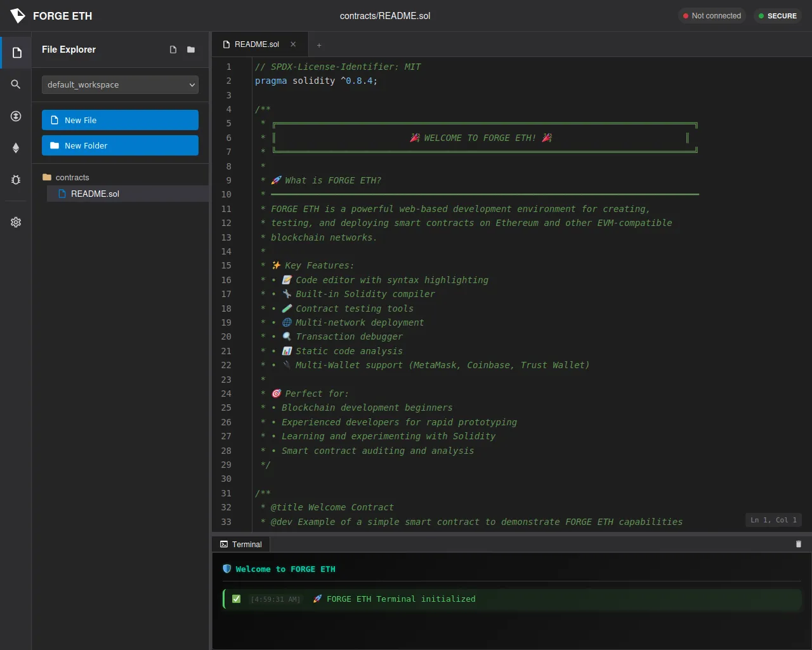Open File Explorer sidebar icon

(16, 53)
